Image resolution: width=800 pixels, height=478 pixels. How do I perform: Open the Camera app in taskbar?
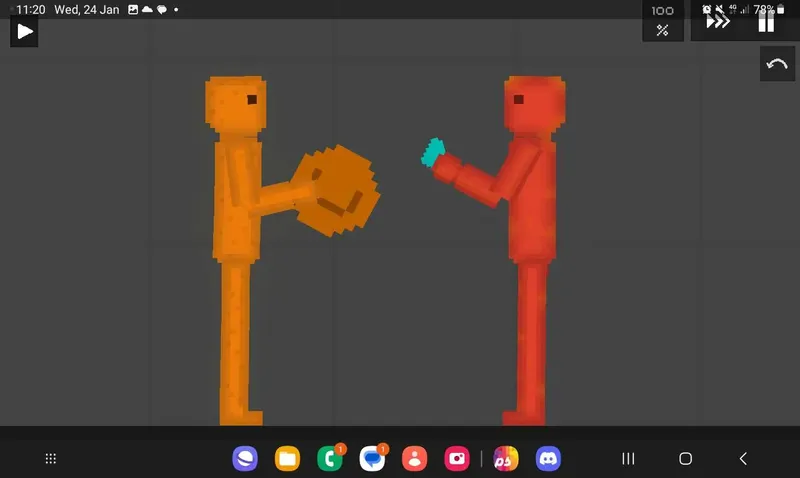tap(457, 458)
